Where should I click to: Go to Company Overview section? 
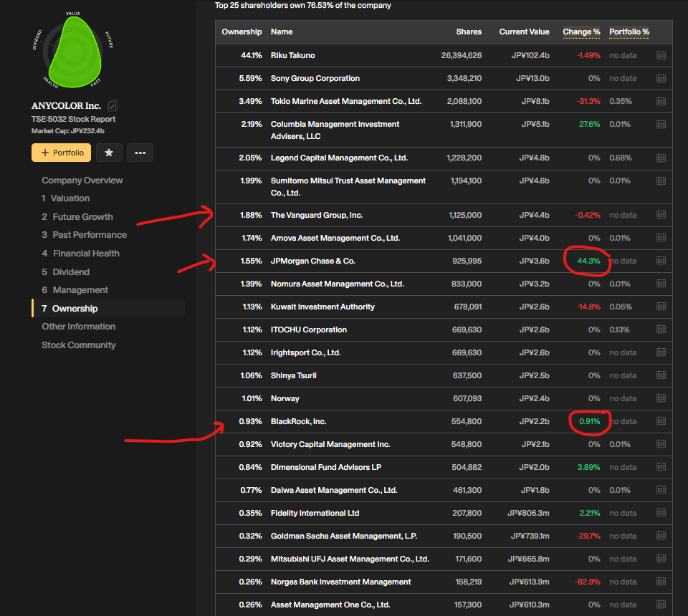point(82,181)
